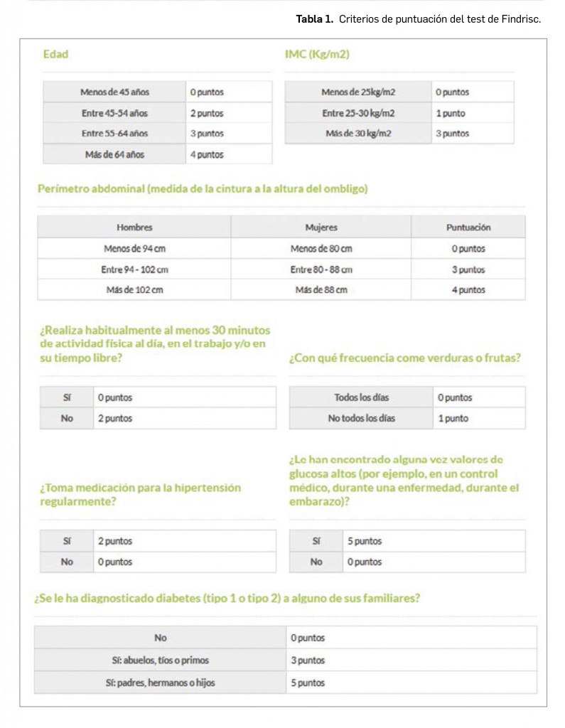This screenshot has width=565, height=728.
Task: Click the "Sí: padres, hermanos o hijos" row
Action: tap(161, 682)
